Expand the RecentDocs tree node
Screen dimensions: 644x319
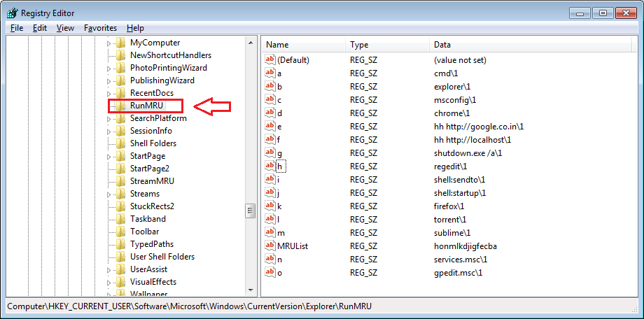click(108, 94)
